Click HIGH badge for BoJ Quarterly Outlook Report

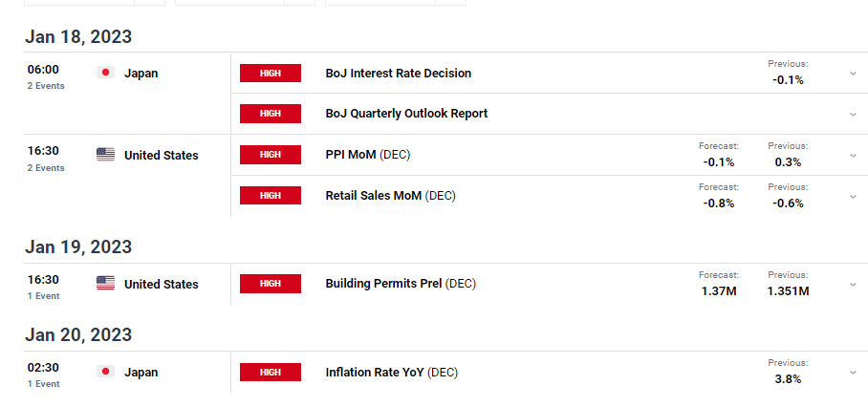coord(271,114)
